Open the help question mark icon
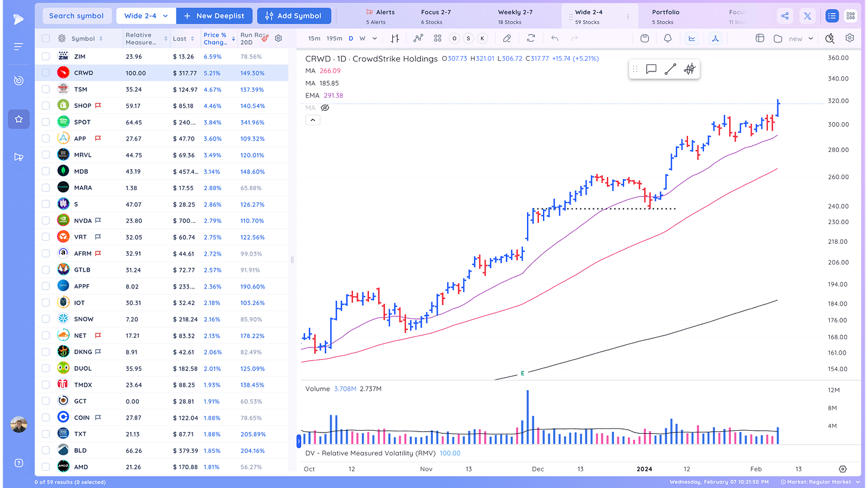The image size is (868, 488). tap(18, 463)
